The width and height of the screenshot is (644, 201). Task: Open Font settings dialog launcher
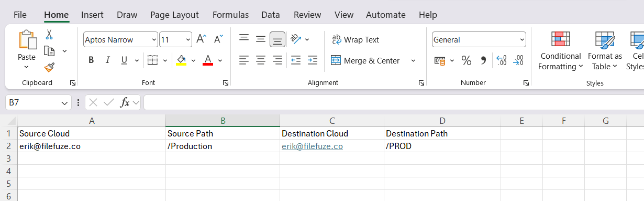(225, 83)
